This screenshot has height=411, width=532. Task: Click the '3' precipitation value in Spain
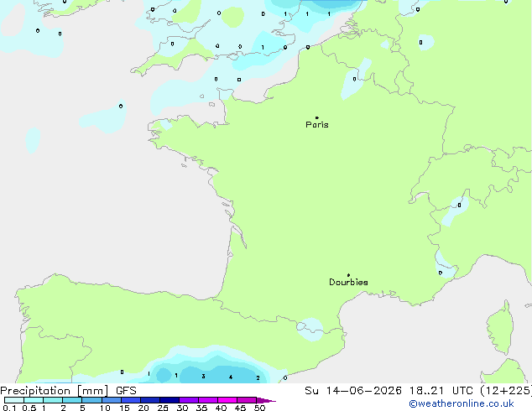203,376
